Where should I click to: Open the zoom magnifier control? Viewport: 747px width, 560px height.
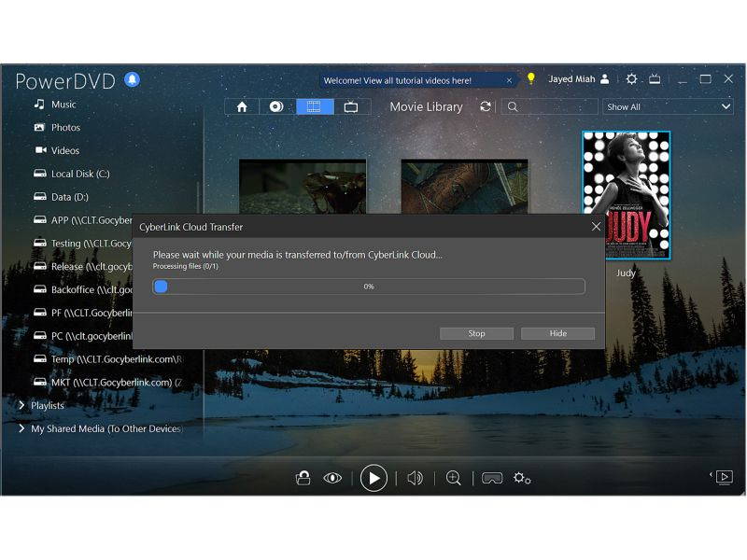point(453,478)
